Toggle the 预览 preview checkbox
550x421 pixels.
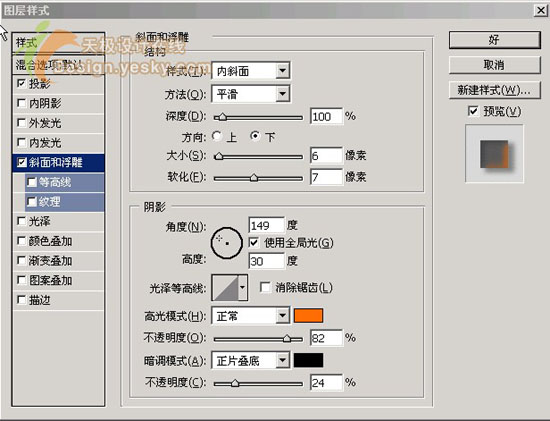pos(473,111)
